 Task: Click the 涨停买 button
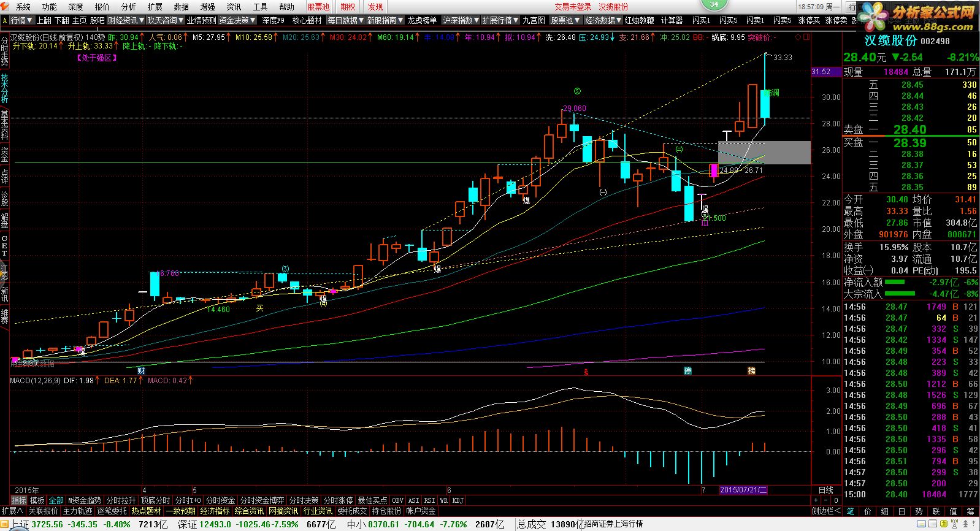pos(809,20)
